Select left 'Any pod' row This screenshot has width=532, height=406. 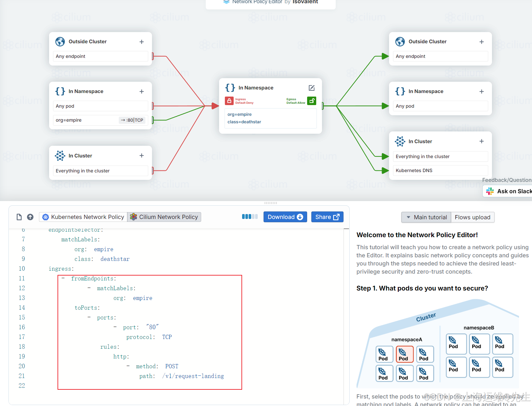[100, 106]
